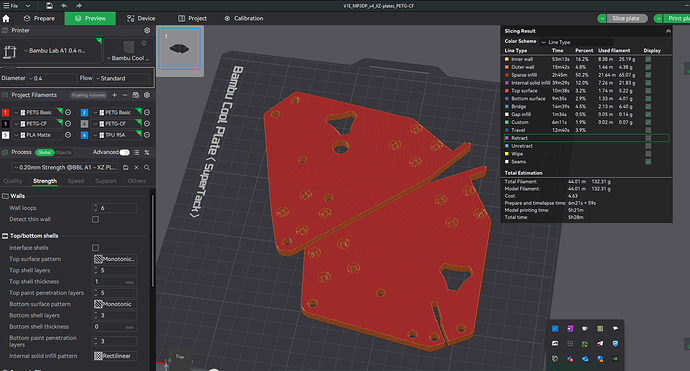The width and height of the screenshot is (690, 371).
Task: Click the compare presets icon
Action: [147, 152]
